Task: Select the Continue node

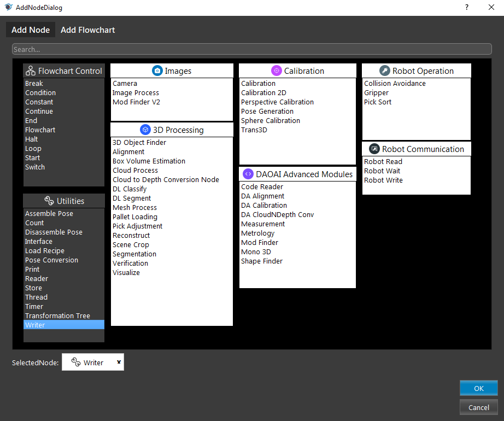Action: tap(39, 111)
